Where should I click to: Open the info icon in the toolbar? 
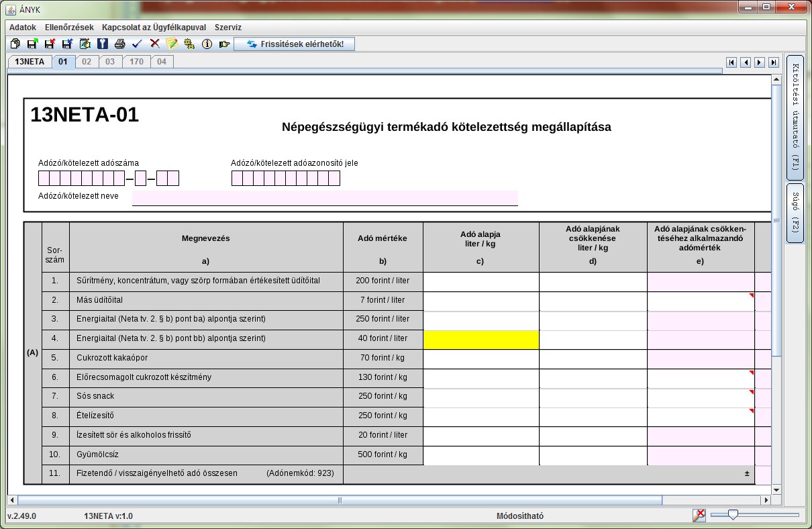(x=207, y=44)
